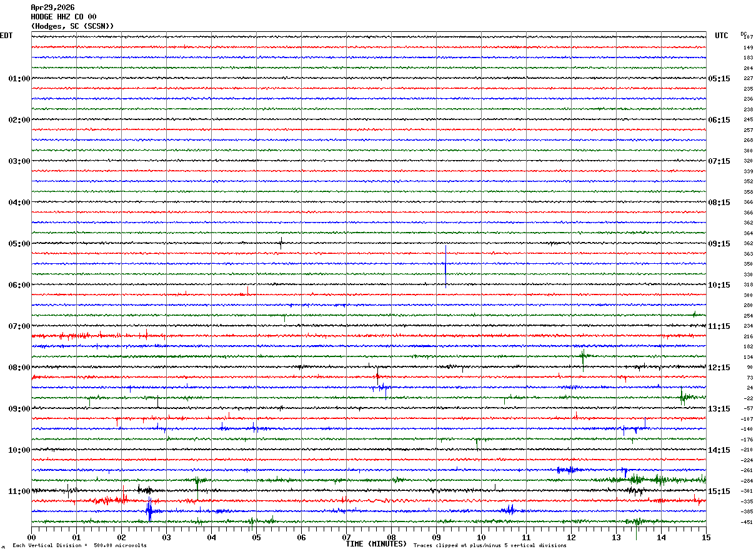The width and height of the screenshot is (756, 554).
Task: Click the 09 minute tick label
Action: point(436,537)
